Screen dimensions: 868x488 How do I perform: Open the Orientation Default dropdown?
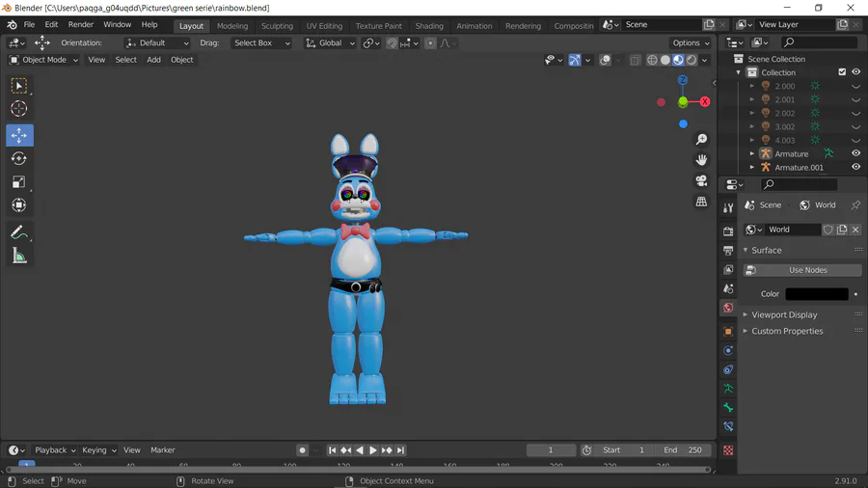point(157,43)
